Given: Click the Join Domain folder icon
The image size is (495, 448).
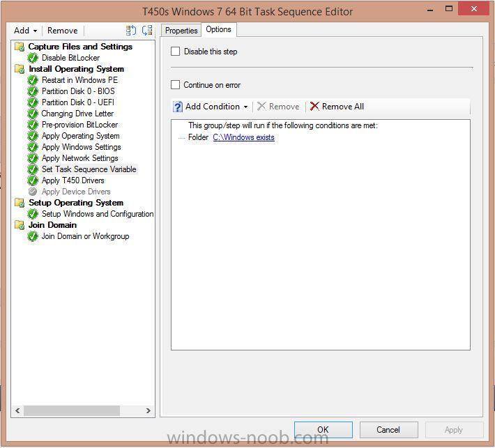Looking at the screenshot, I should pyautogui.click(x=20, y=225).
